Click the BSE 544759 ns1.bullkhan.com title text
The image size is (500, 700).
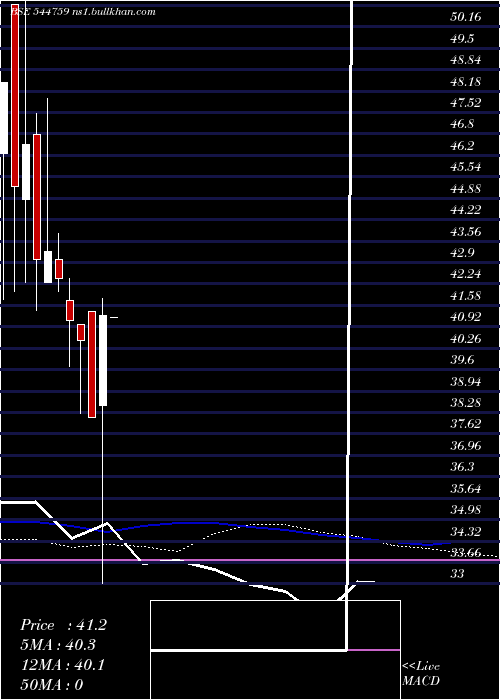tap(83, 12)
